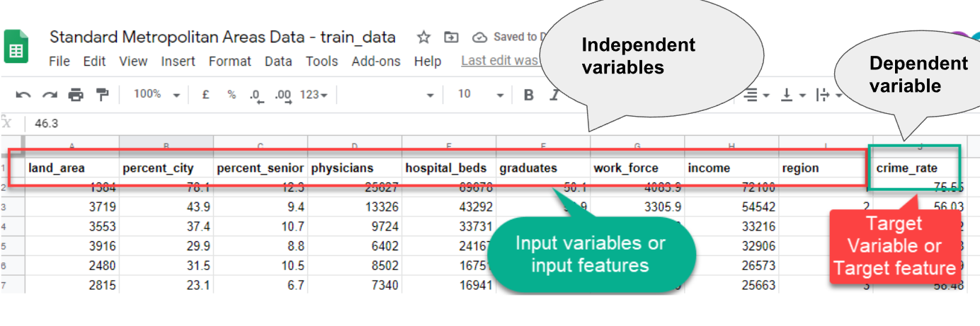Open the View menu
980x326 pixels.
point(133,62)
